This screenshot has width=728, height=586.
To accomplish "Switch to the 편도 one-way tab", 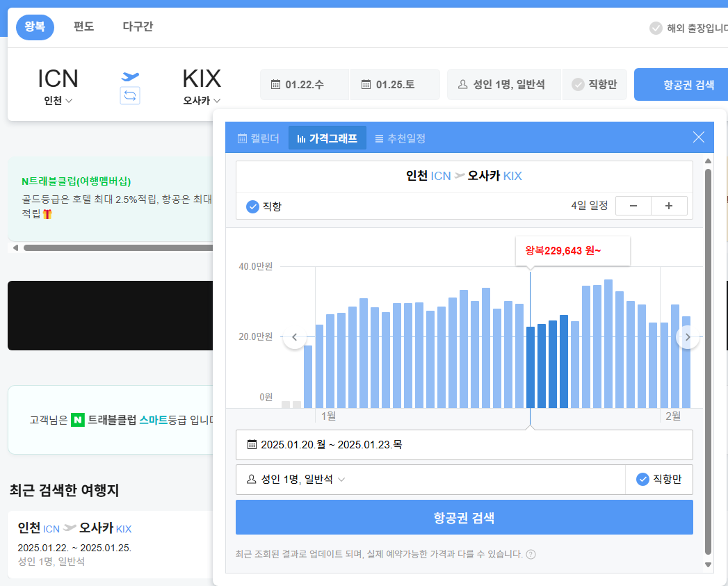I will (84, 26).
